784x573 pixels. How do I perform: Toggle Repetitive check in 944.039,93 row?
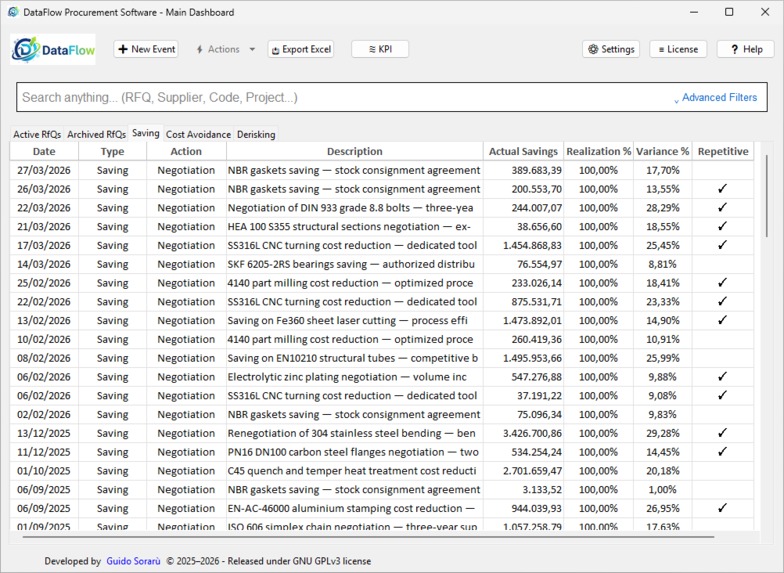tap(722, 508)
